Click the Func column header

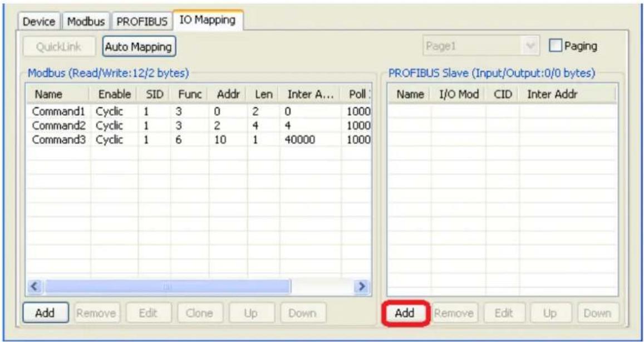click(x=190, y=95)
